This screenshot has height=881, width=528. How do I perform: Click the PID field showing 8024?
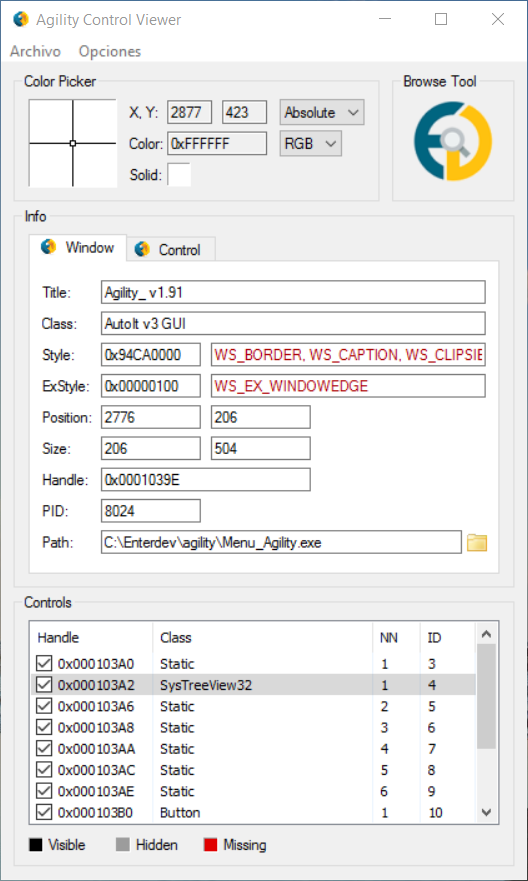tap(151, 511)
